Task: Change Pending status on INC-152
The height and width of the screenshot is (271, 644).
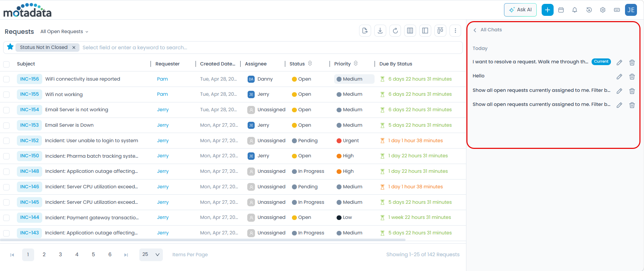Action: (x=305, y=140)
